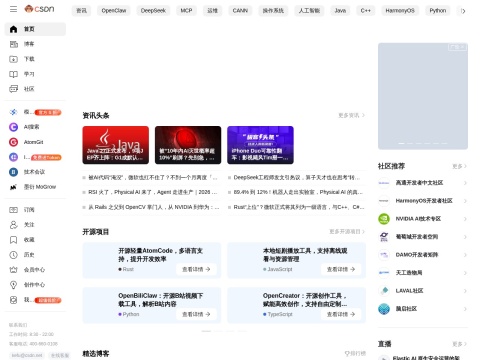Open the red AI 10年内 news thumbnail
The width and height of the screenshot is (480, 360).
tap(188, 145)
